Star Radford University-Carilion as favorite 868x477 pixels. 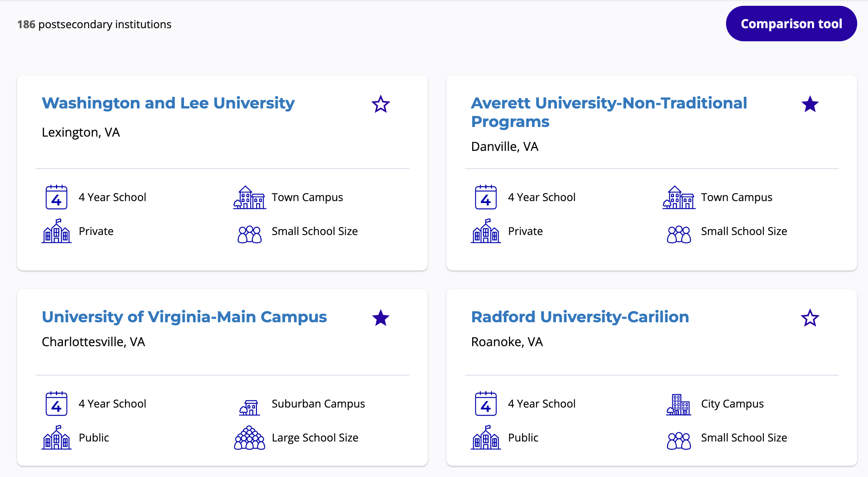pyautogui.click(x=810, y=318)
